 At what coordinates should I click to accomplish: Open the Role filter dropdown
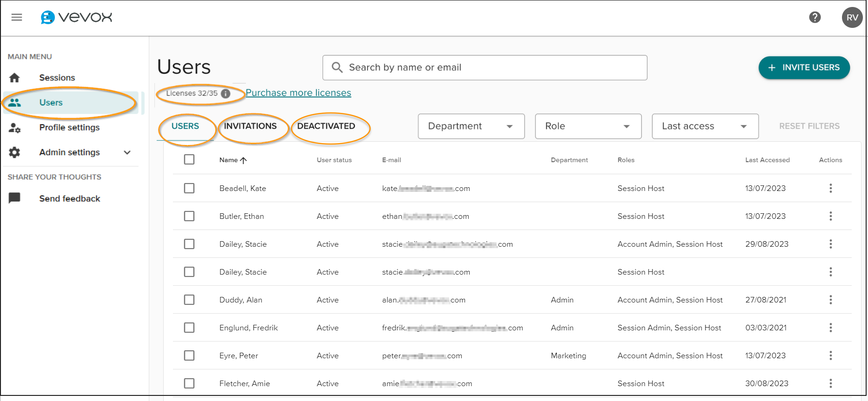588,126
